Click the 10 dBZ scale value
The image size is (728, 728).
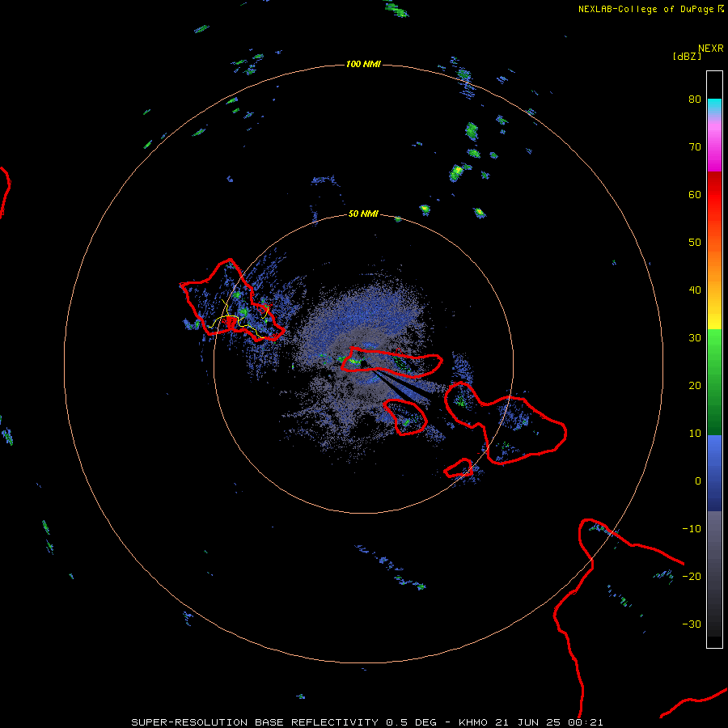click(695, 434)
